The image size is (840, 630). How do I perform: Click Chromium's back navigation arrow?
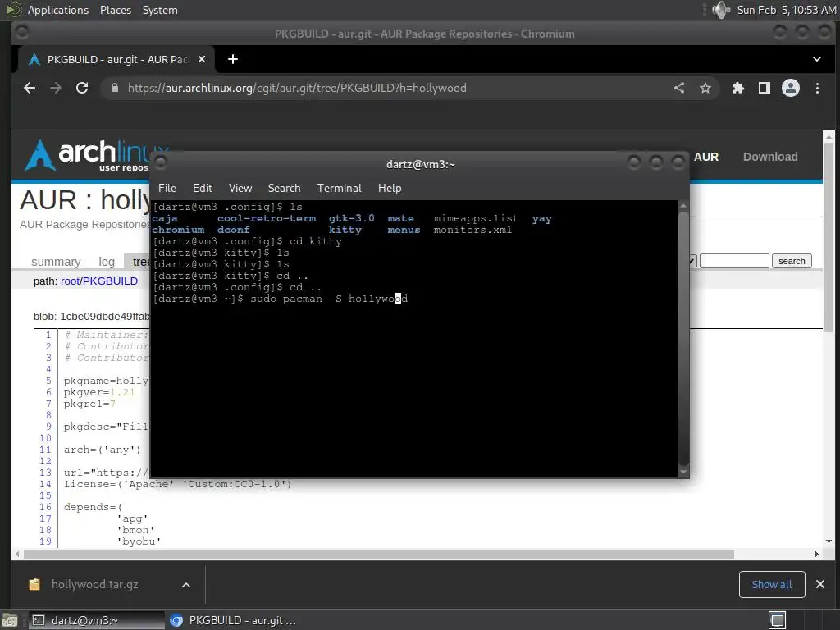[x=30, y=88]
